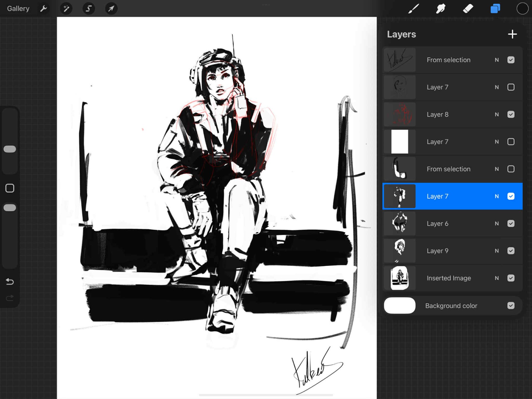Close the Layers panel via layers icon

(x=495, y=9)
